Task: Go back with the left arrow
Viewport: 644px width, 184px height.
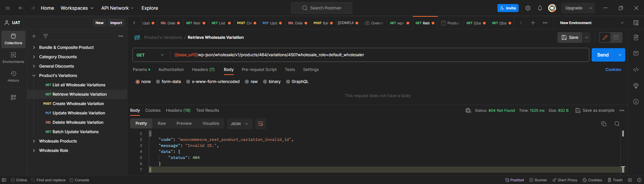Action: pyautogui.click(x=21, y=8)
